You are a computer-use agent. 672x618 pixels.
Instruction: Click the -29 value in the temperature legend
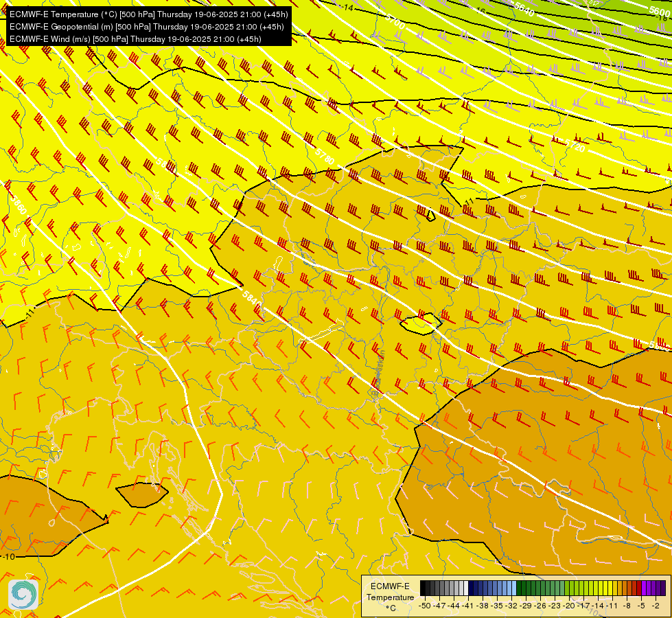click(526, 606)
